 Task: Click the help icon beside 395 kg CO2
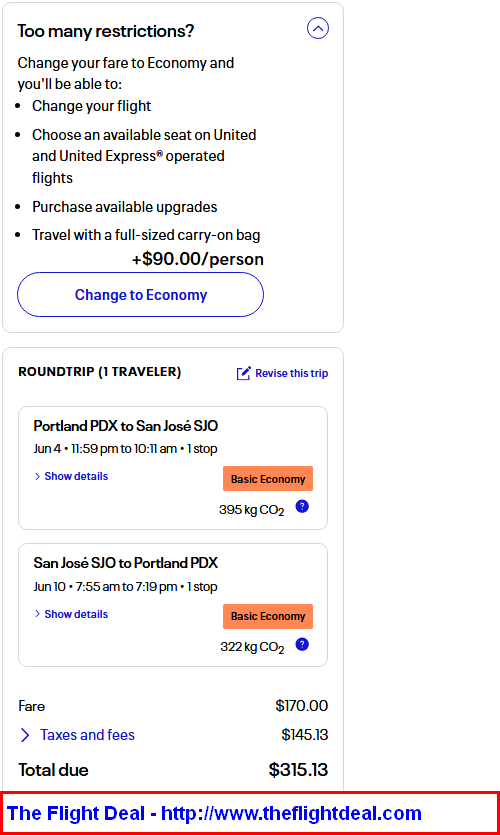(302, 506)
